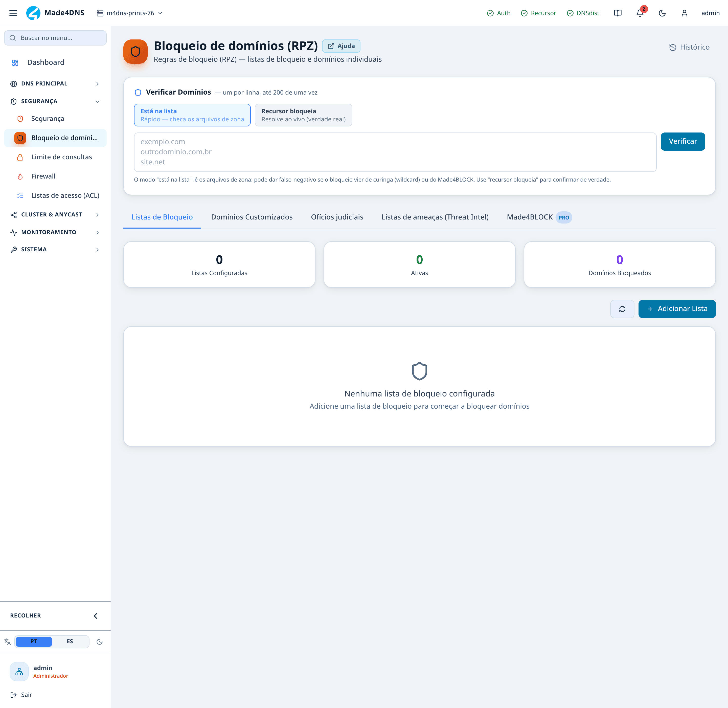Click the orange RPZ shield header icon
Image resolution: width=728 pixels, height=708 pixels.
[135, 52]
